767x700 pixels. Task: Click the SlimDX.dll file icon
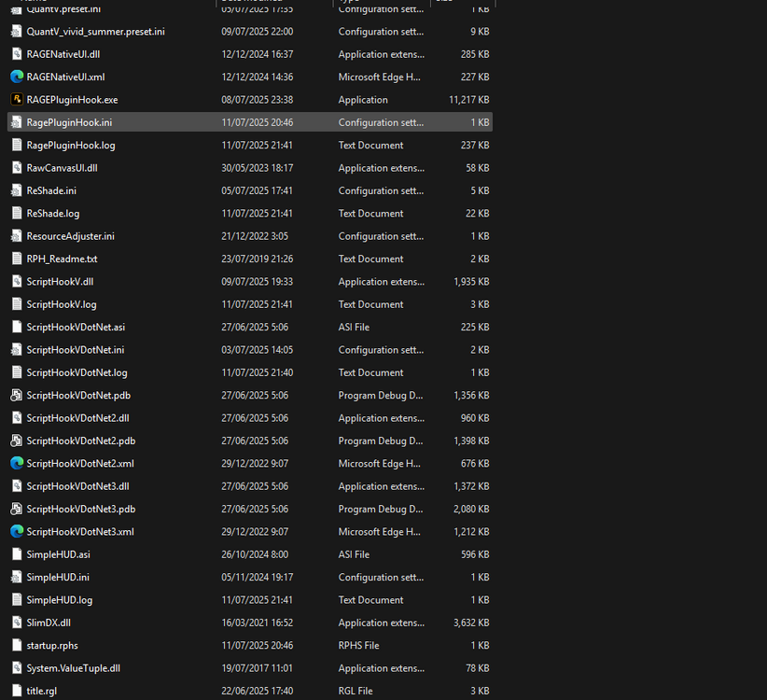point(17,623)
